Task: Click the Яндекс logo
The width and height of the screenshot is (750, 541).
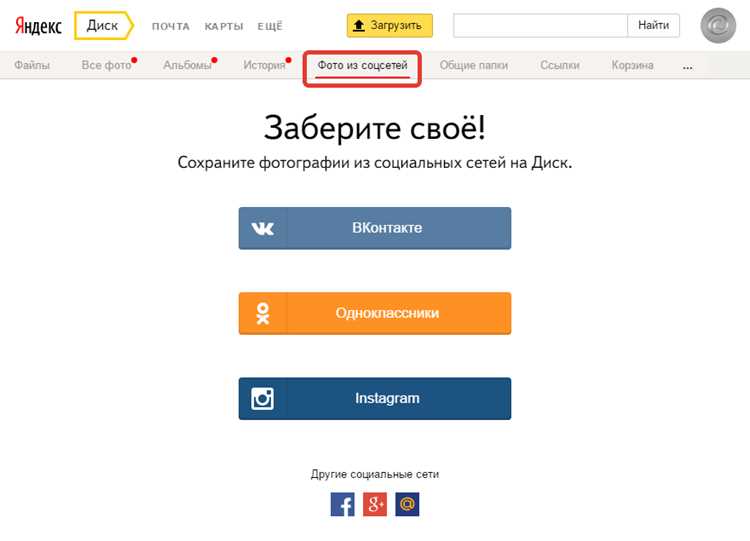Action: (x=38, y=26)
